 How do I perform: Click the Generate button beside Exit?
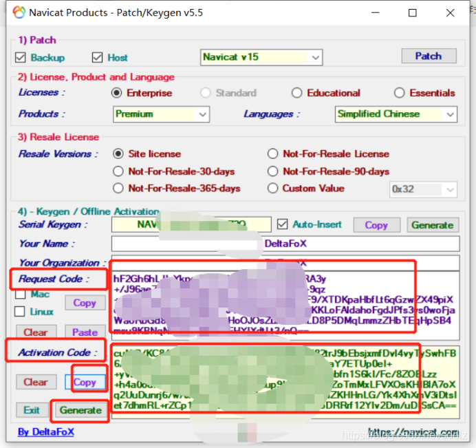pos(80,410)
